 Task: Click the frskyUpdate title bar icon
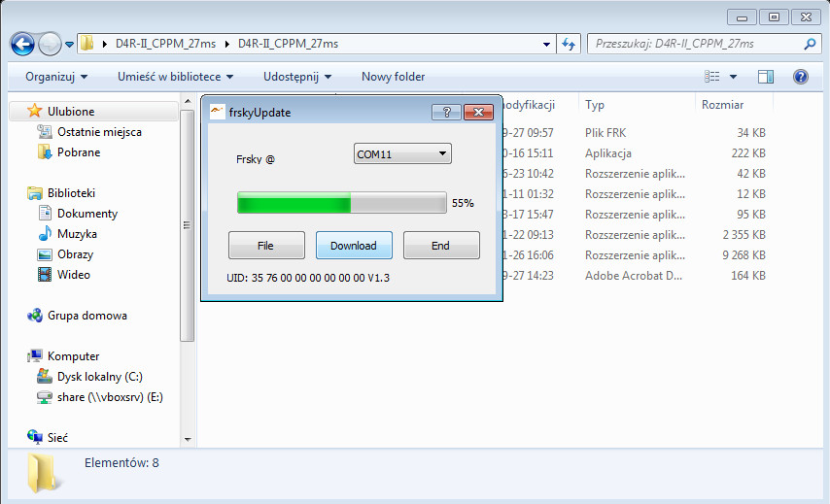tap(217, 111)
